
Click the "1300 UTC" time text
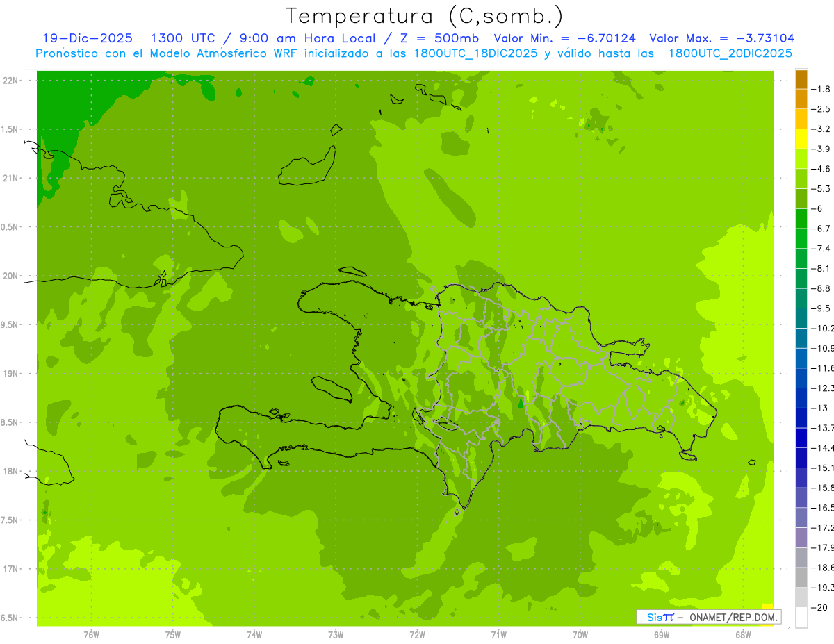coord(185,38)
